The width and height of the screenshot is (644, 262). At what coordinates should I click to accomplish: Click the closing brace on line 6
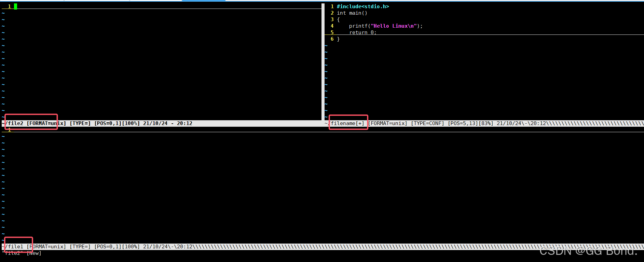pos(338,39)
